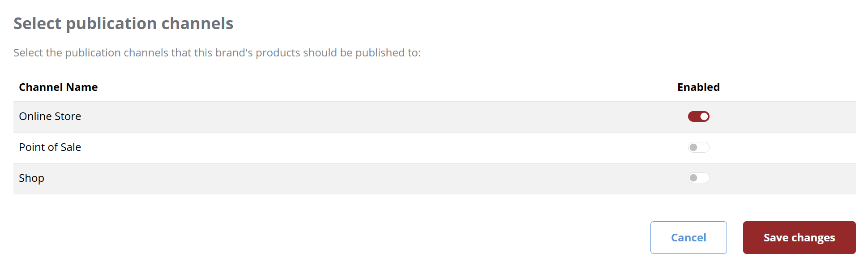Click the Select publication channels heading

point(123,23)
